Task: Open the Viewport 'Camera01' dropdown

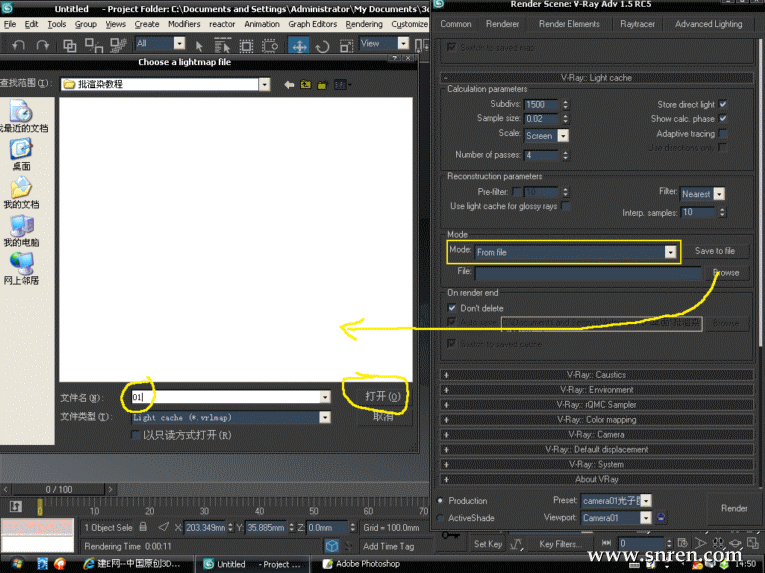Action: coord(646,518)
